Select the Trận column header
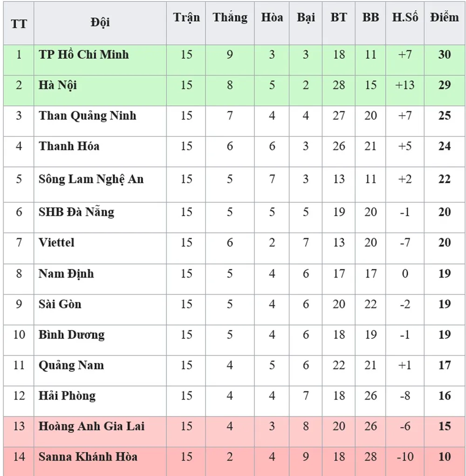Viewport: 466px width, 476px height. (186, 18)
